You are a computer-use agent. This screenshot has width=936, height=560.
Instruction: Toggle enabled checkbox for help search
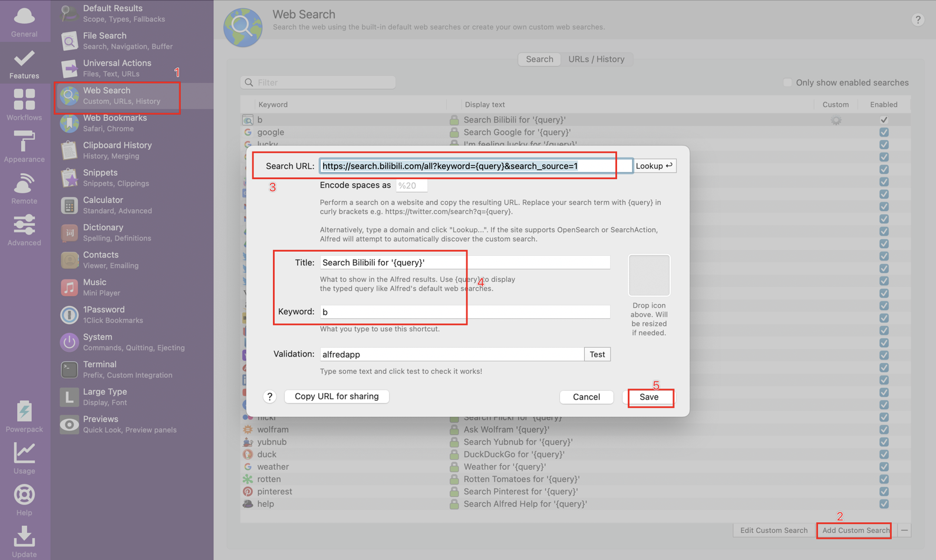pyautogui.click(x=884, y=504)
